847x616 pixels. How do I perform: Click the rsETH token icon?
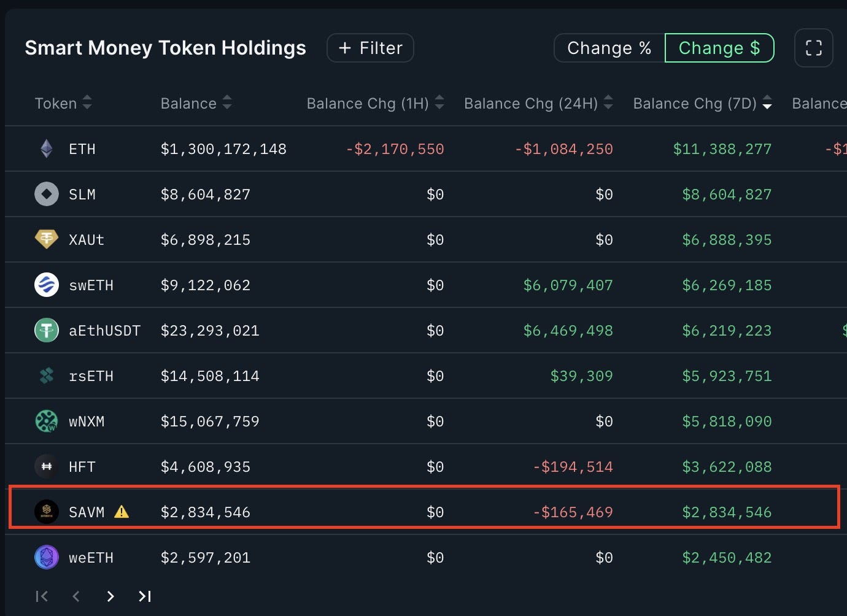[47, 375]
